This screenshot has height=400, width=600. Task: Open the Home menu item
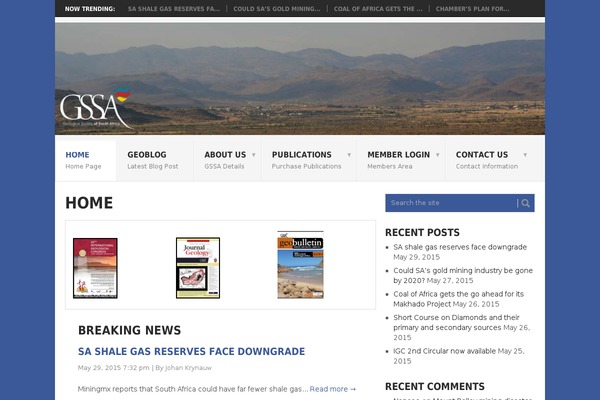(86, 160)
